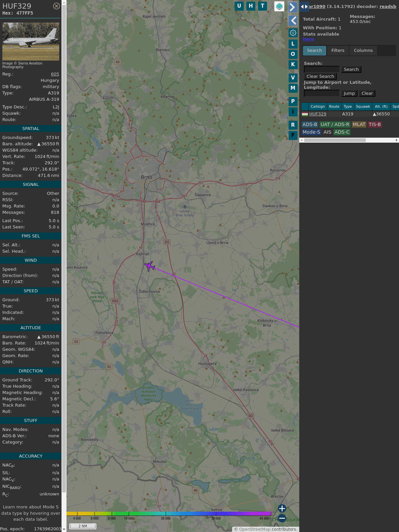Click the horizontal scrollbar under aircraft table
Viewport: 399px width, 532px height.
[335, 140]
